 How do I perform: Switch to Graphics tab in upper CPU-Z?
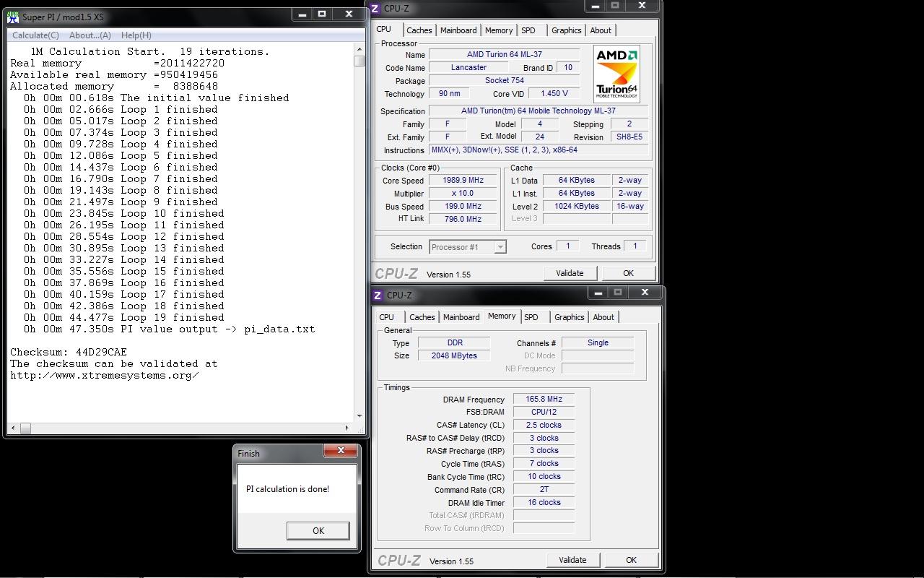tap(566, 30)
